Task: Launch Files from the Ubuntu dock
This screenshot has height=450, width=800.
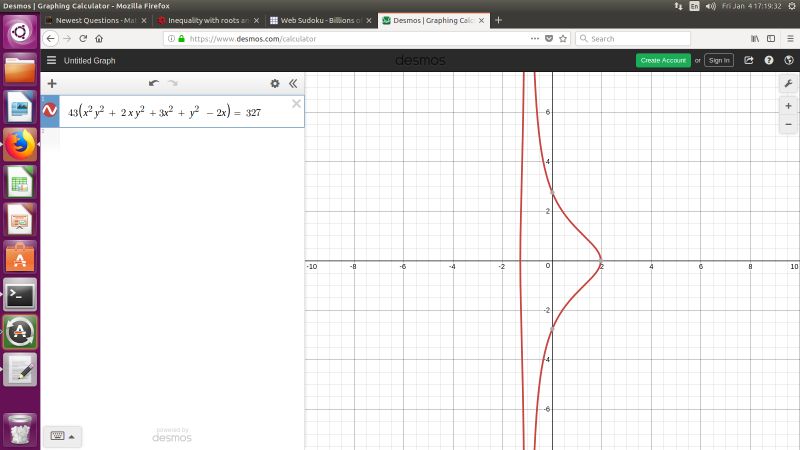Action: [20, 70]
